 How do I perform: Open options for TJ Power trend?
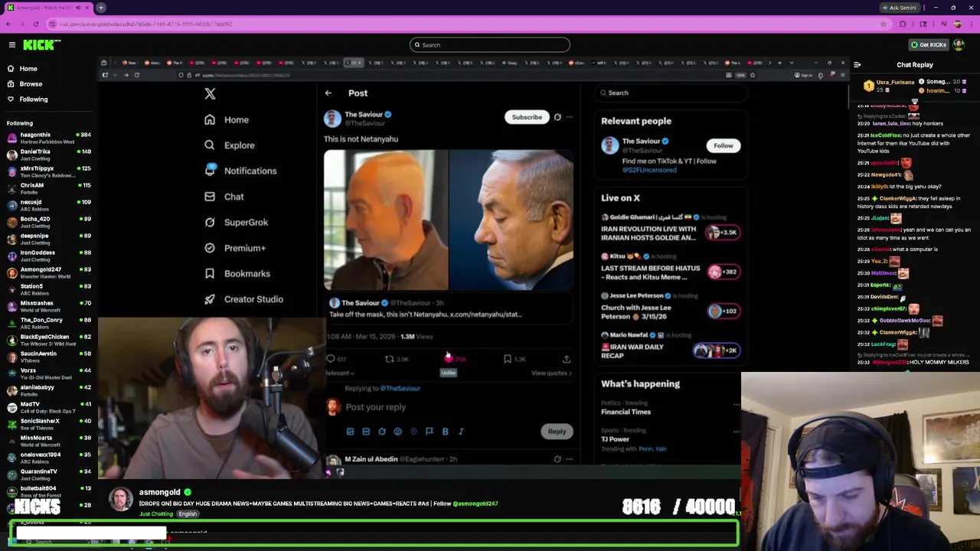point(737,432)
